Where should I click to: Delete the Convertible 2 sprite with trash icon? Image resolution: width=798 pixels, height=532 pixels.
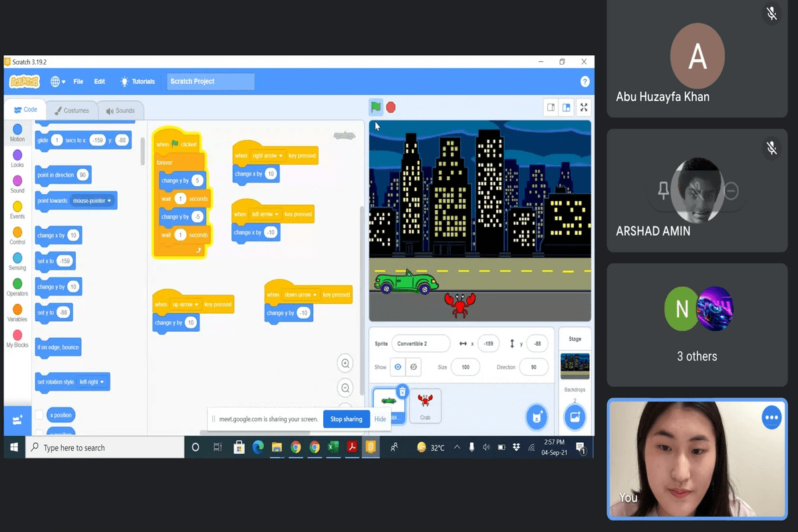(x=402, y=392)
